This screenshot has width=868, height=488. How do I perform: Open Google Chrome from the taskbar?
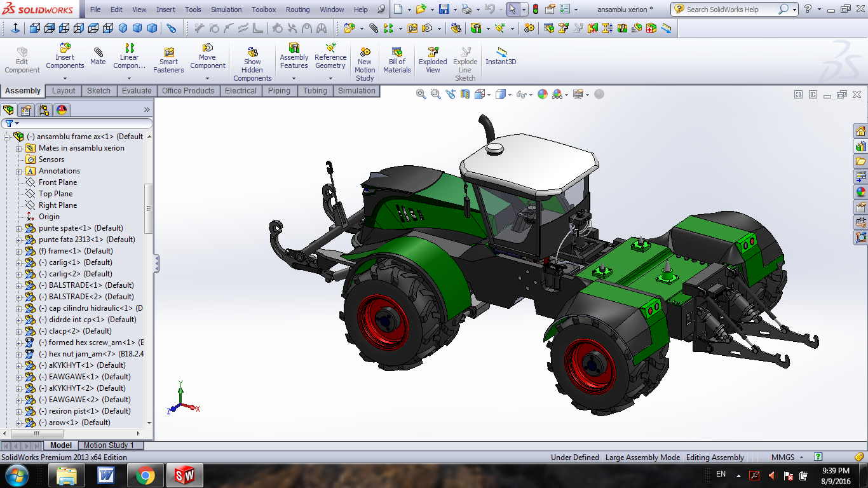point(145,475)
